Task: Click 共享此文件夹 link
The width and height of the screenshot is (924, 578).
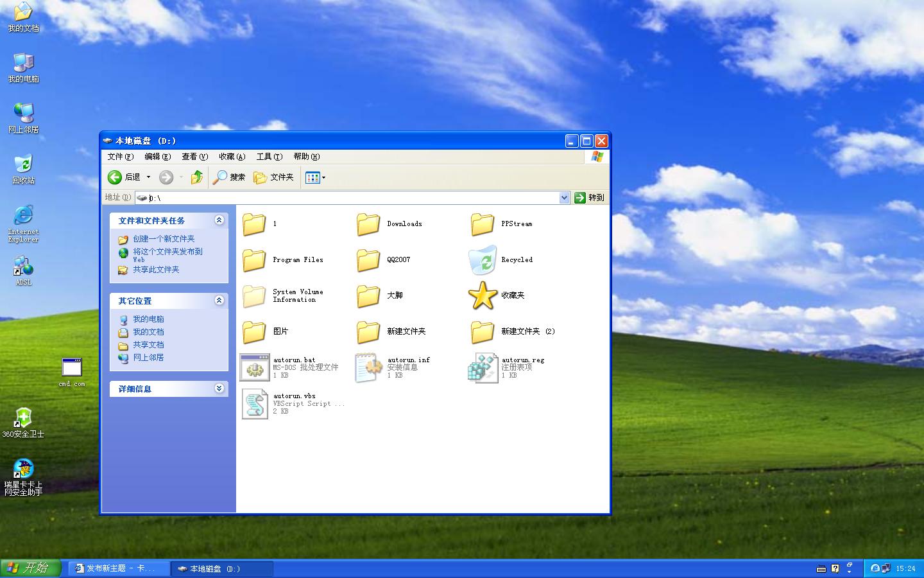Action: coord(156,270)
